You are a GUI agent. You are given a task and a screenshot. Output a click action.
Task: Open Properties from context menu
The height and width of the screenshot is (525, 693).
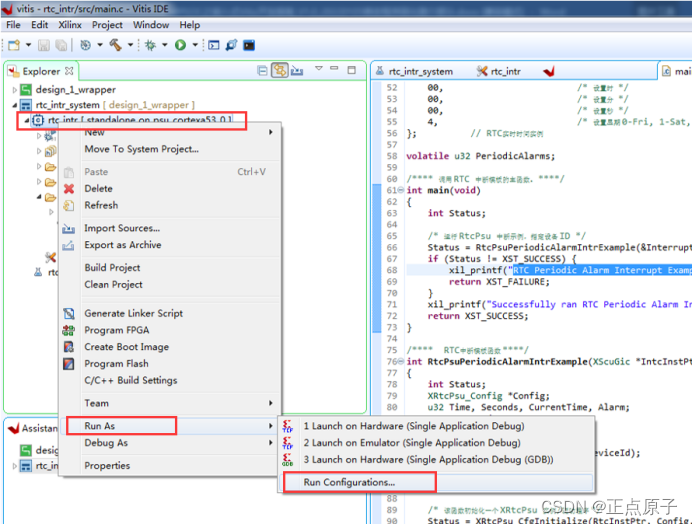point(171,466)
